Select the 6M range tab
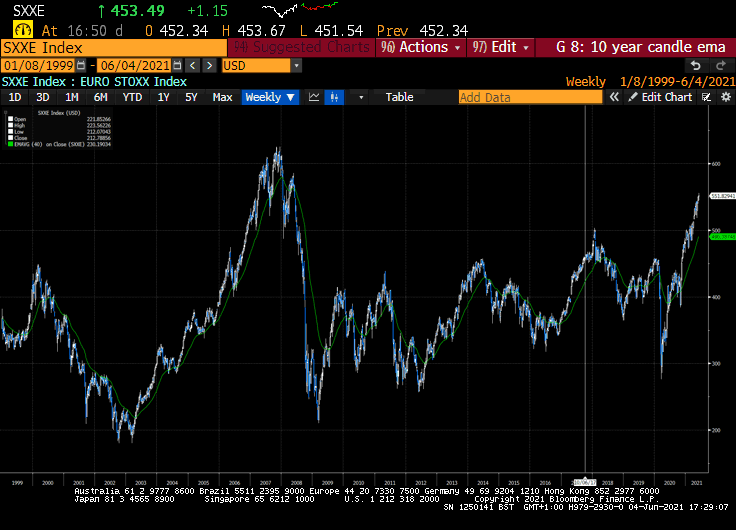The height and width of the screenshot is (530, 736). pos(100,97)
